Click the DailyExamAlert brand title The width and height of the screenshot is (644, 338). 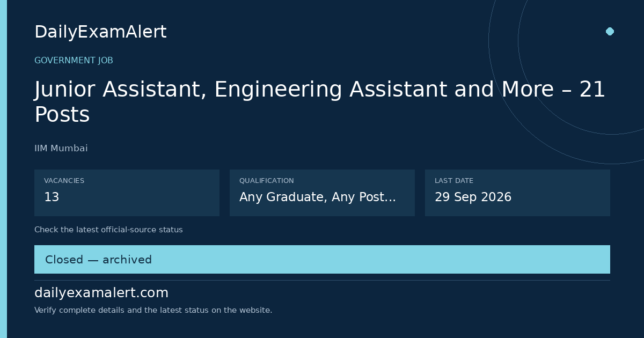point(100,32)
